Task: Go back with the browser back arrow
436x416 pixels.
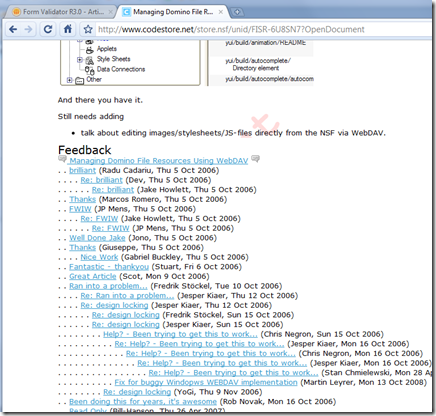Action: coord(13,29)
